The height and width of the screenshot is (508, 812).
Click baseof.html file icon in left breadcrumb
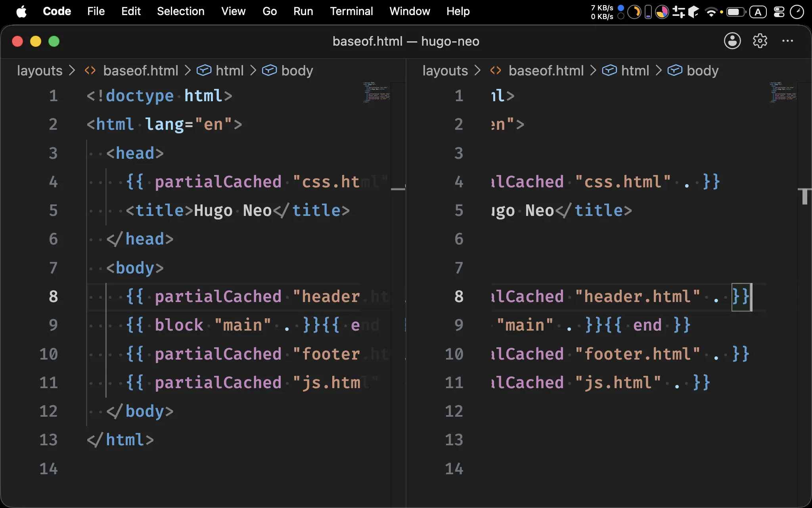90,71
